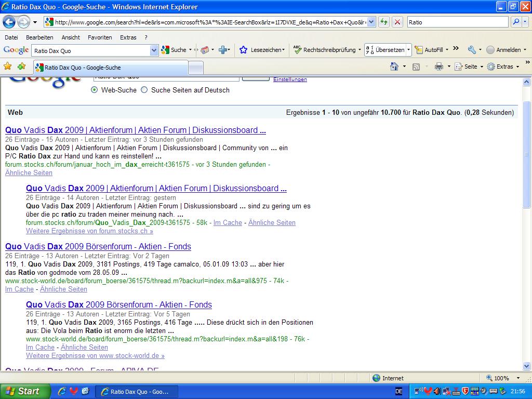
Task: Click the magnifier search icon
Action: [x=516, y=22]
